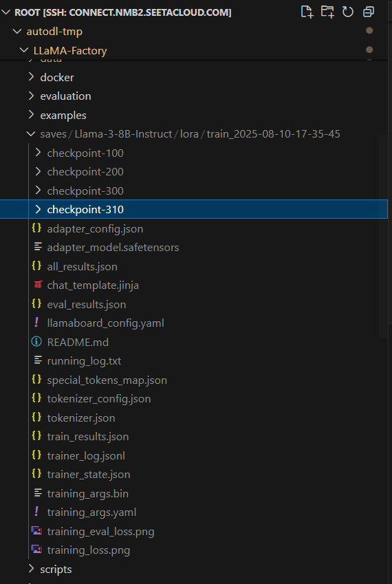The height and width of the screenshot is (584, 392).
Task: Open llamaboard_config.yaml file
Action: tap(105, 323)
